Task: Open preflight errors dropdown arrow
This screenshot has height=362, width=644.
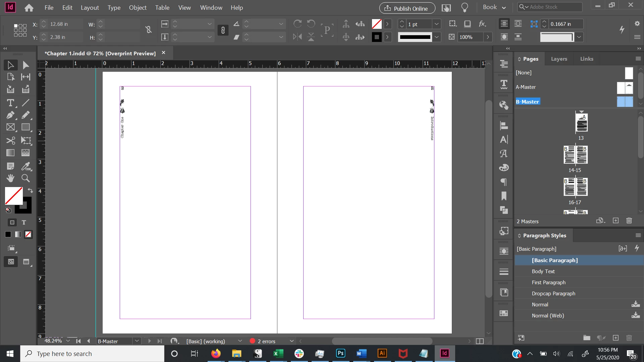Action: pyautogui.click(x=291, y=341)
